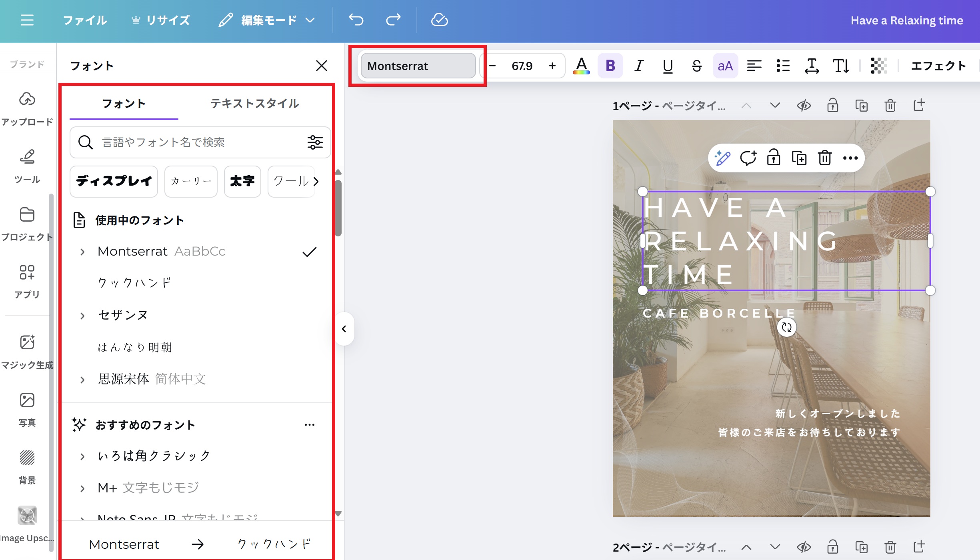Image resolution: width=980 pixels, height=560 pixels.
Task: Expand セザンヌ font styles
Action: 82,316
